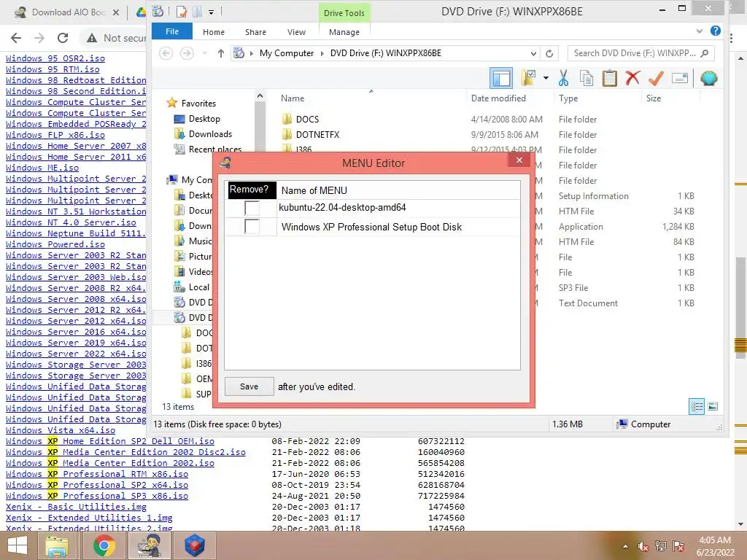Viewport: 747px width, 560px height.
Task: Open Google Chrome from the taskbar
Action: click(x=104, y=545)
